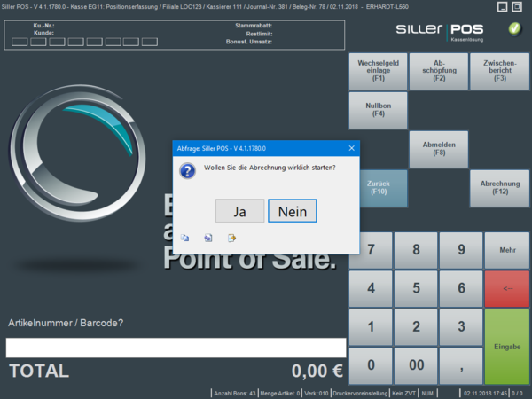Screen dimensions: 532x399
Task: Click the third dialog footer icon with arrow
Action: (232, 238)
